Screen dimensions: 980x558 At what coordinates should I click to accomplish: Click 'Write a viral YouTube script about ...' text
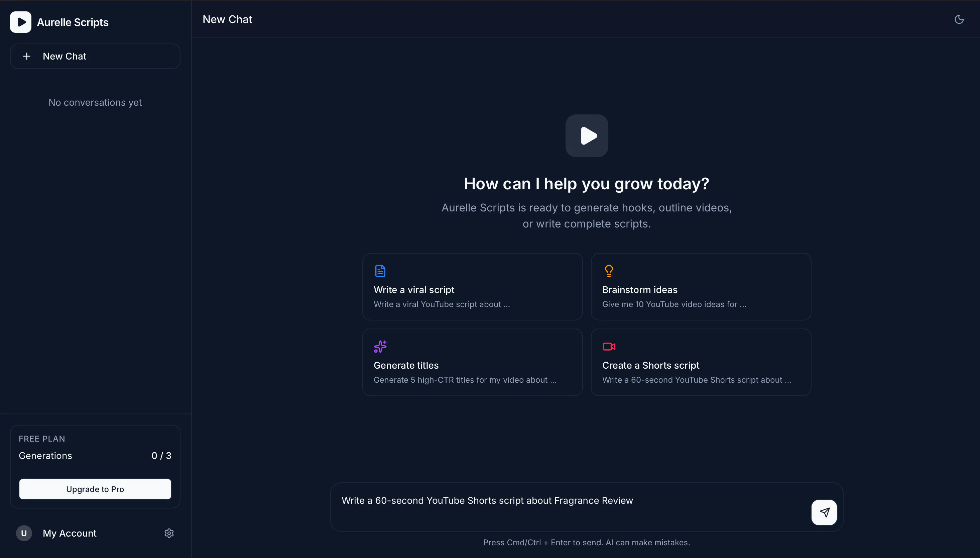click(x=442, y=304)
